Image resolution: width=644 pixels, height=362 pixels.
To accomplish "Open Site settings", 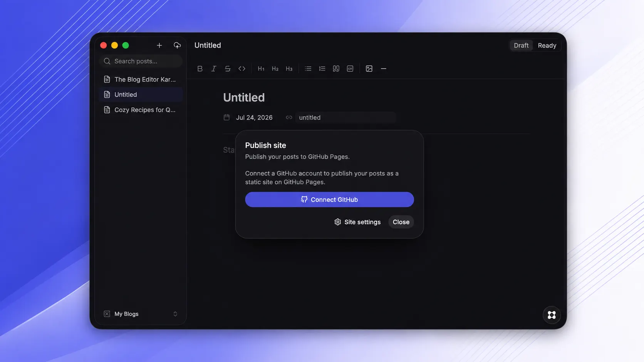I will (x=357, y=222).
